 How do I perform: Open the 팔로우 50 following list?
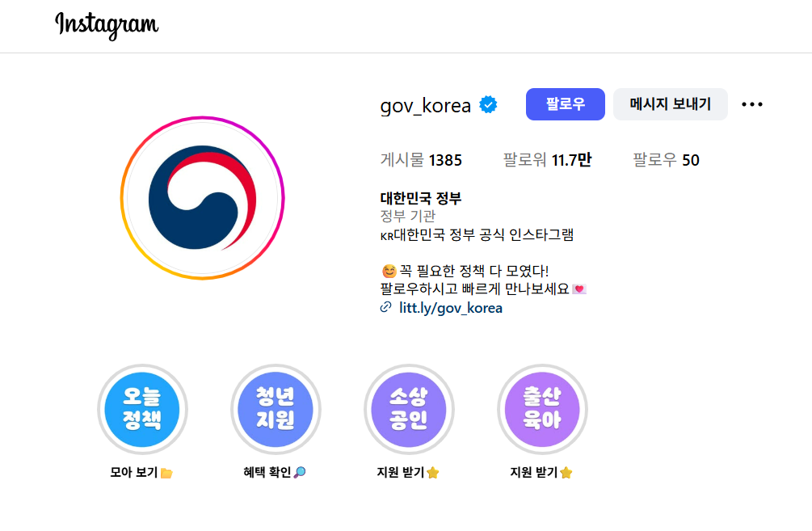[666, 160]
